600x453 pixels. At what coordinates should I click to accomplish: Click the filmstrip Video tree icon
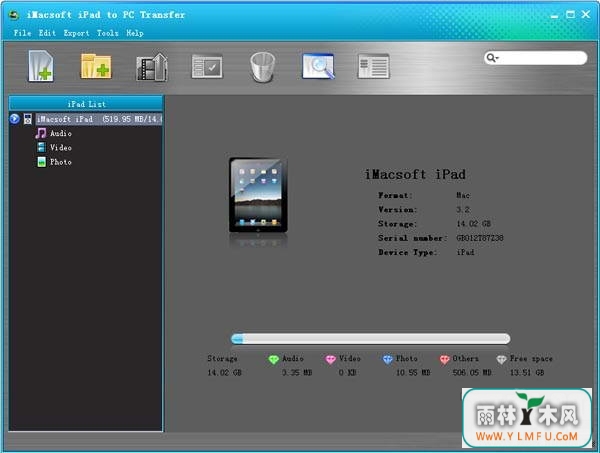pyautogui.click(x=41, y=147)
